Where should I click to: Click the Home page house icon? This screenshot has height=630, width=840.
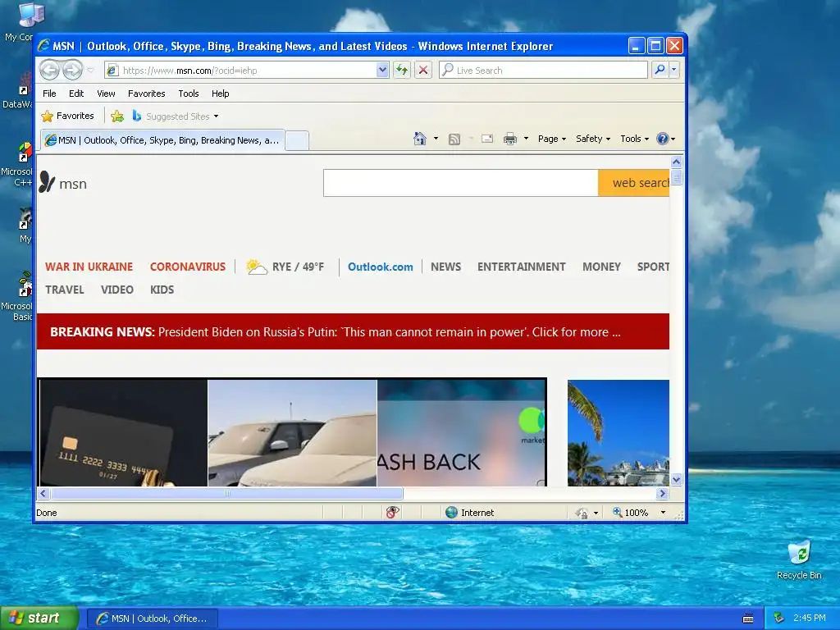pyautogui.click(x=419, y=139)
